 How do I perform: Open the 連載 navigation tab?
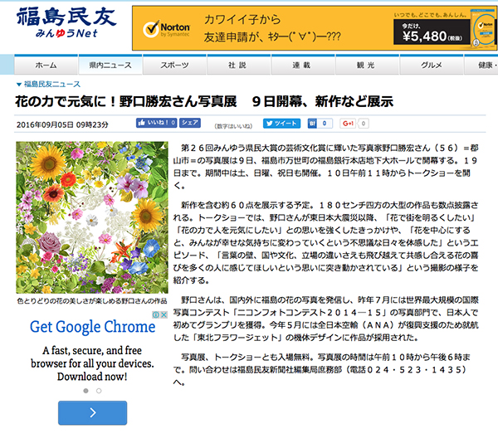coord(301,65)
